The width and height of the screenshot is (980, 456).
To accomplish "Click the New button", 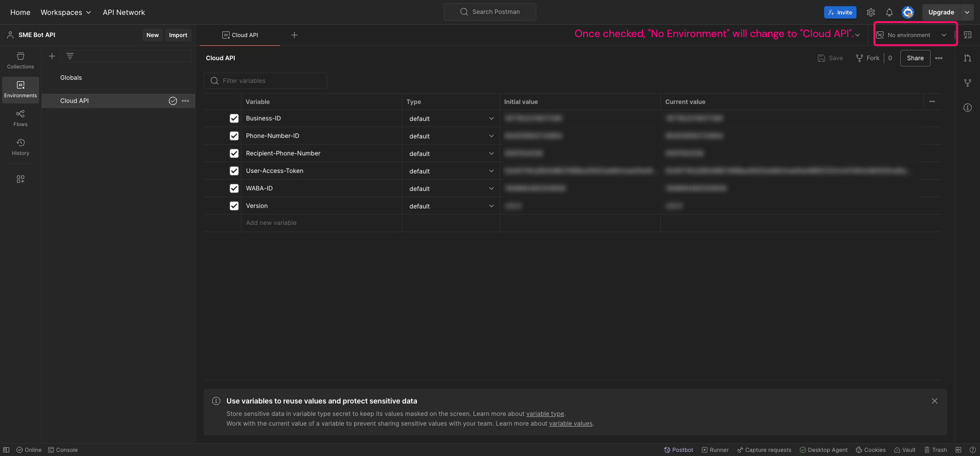I will pos(152,35).
